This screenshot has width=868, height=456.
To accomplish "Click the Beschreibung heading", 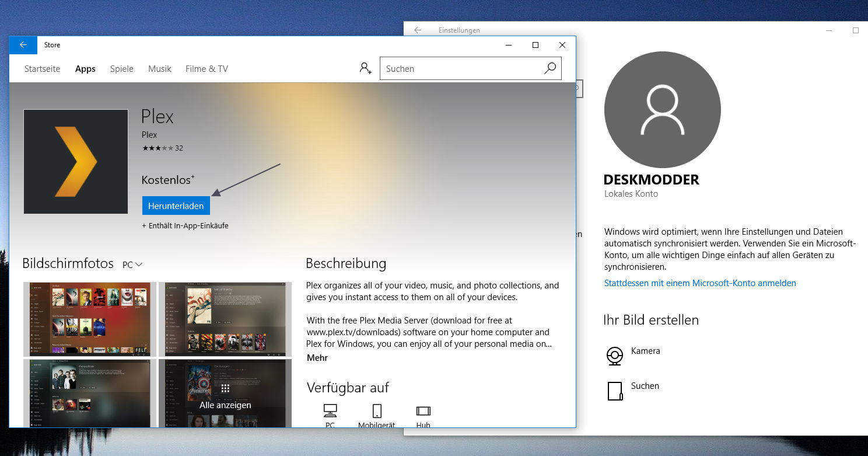I will [x=346, y=263].
